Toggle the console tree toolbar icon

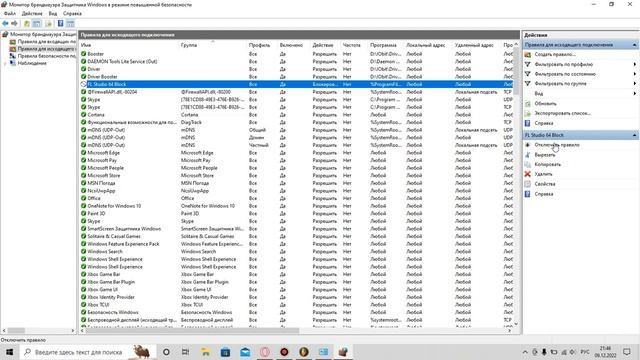point(37,24)
